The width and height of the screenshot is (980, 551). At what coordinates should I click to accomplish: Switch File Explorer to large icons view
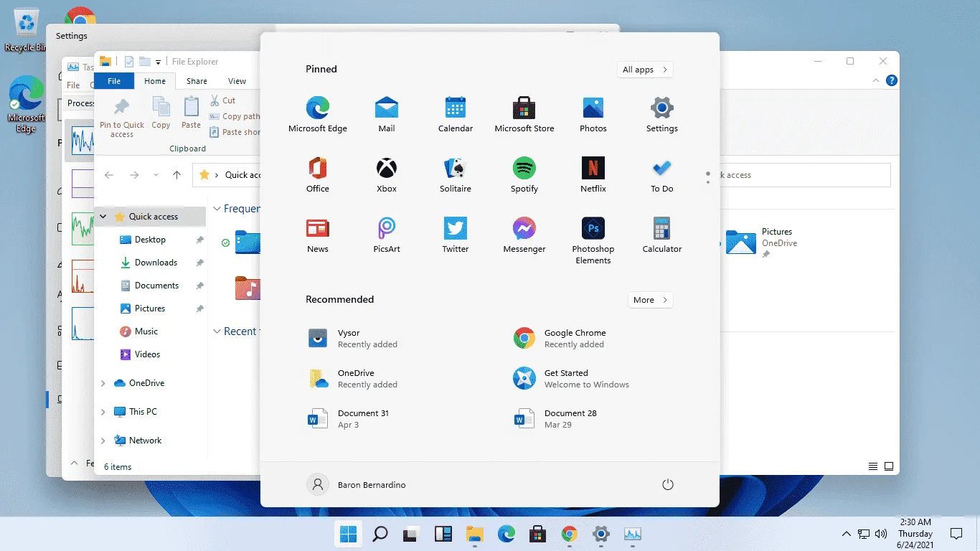click(x=889, y=466)
